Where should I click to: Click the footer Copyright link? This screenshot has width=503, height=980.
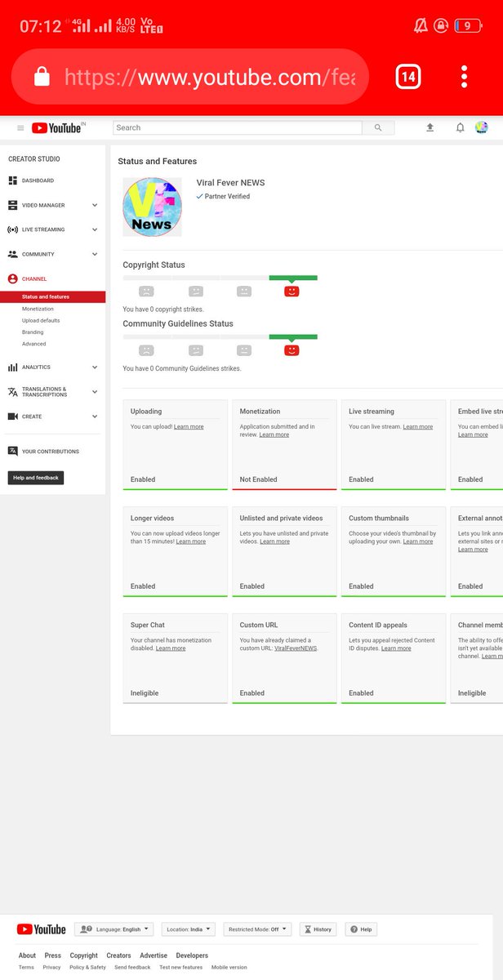coord(83,955)
